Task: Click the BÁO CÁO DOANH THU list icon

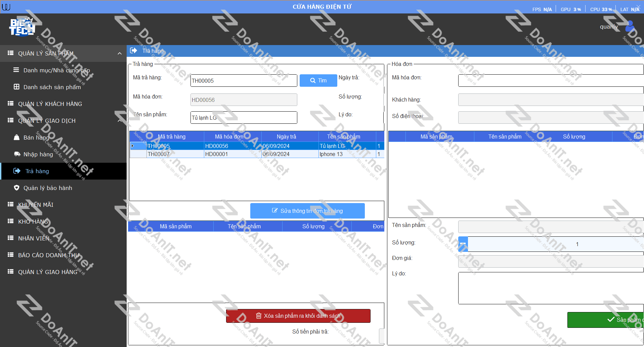Action: (x=11, y=255)
